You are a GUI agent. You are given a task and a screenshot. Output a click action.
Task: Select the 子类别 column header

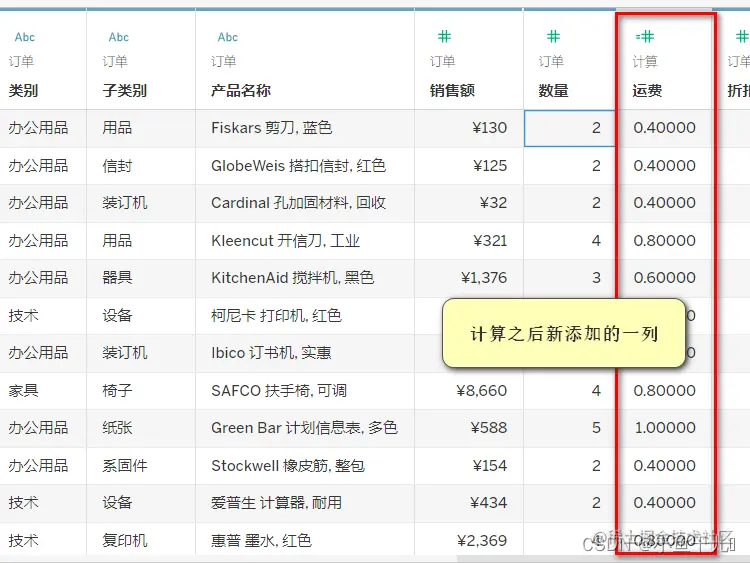tap(124, 90)
